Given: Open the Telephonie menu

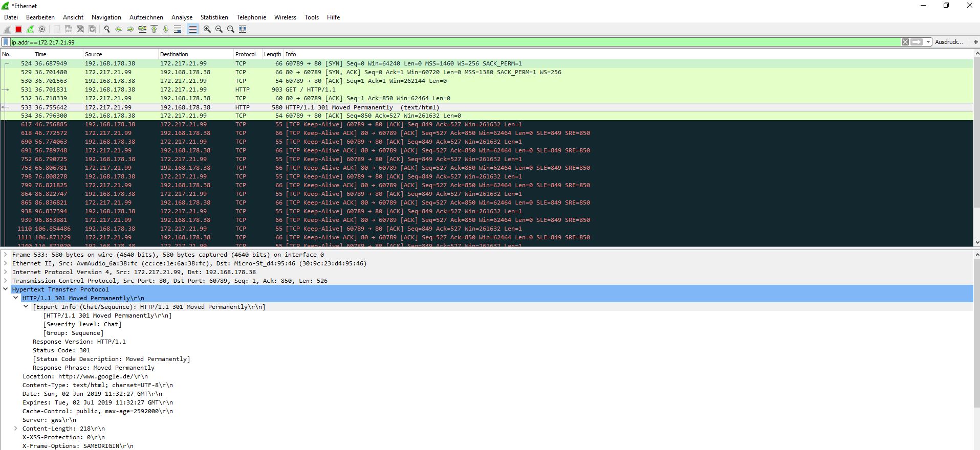Looking at the screenshot, I should 251,17.
